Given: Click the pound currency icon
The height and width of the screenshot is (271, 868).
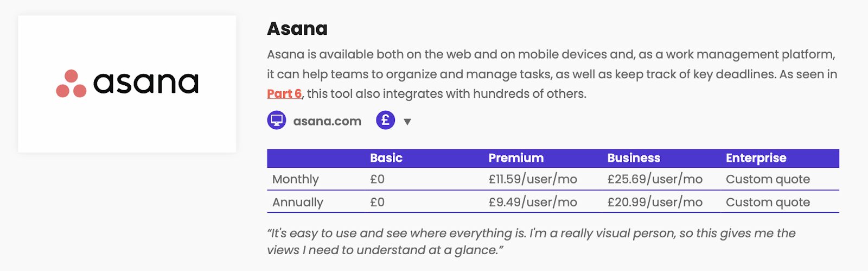Looking at the screenshot, I should point(386,120).
